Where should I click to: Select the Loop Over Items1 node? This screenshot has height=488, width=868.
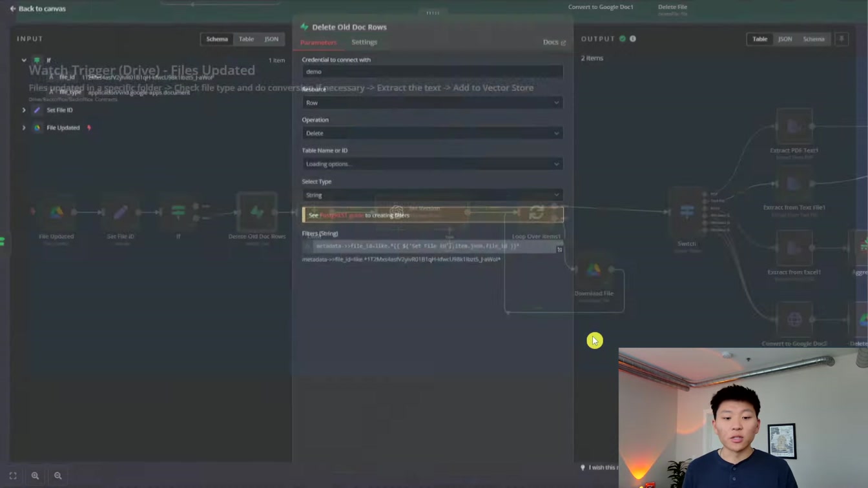(536, 212)
